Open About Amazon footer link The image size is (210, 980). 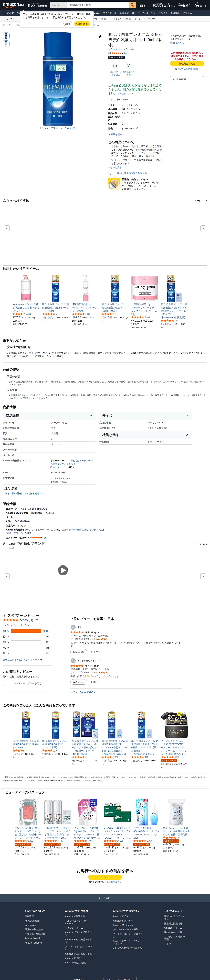(x=32, y=921)
